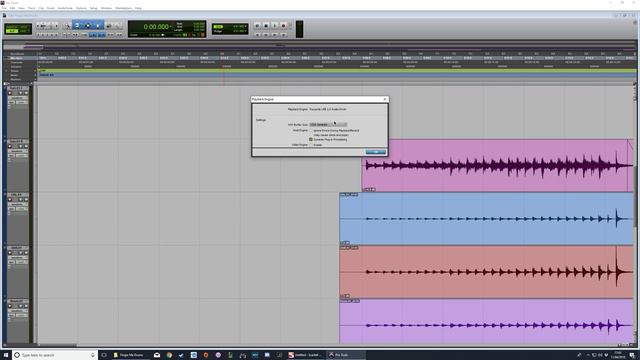
Task: Mute the first track
Action: (x=26, y=93)
